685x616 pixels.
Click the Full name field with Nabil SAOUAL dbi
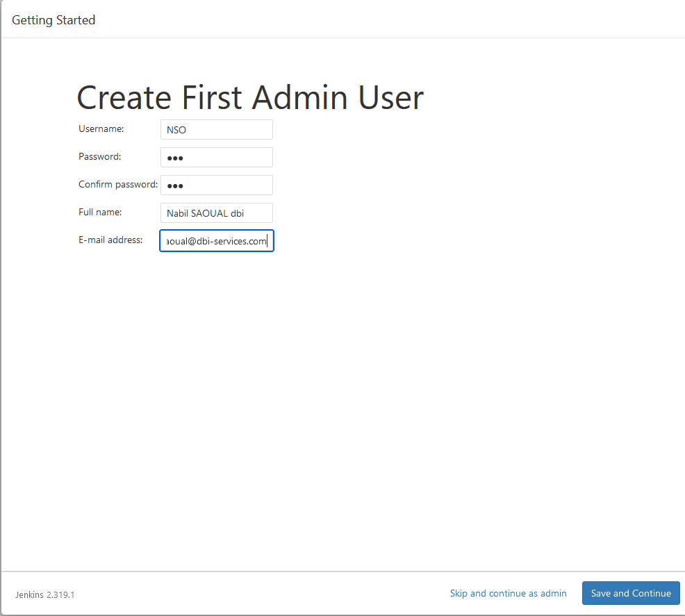click(x=217, y=213)
